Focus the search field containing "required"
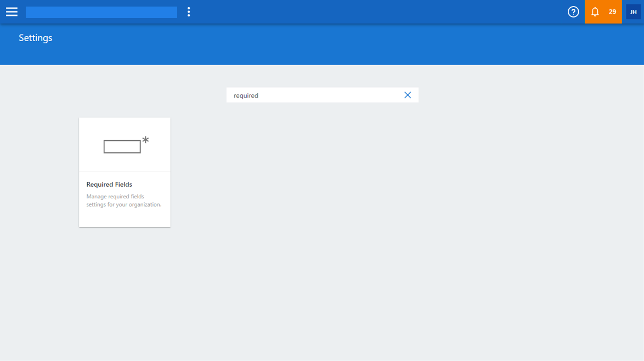Viewport: 644px width, 361px height. pyautogui.click(x=313, y=95)
